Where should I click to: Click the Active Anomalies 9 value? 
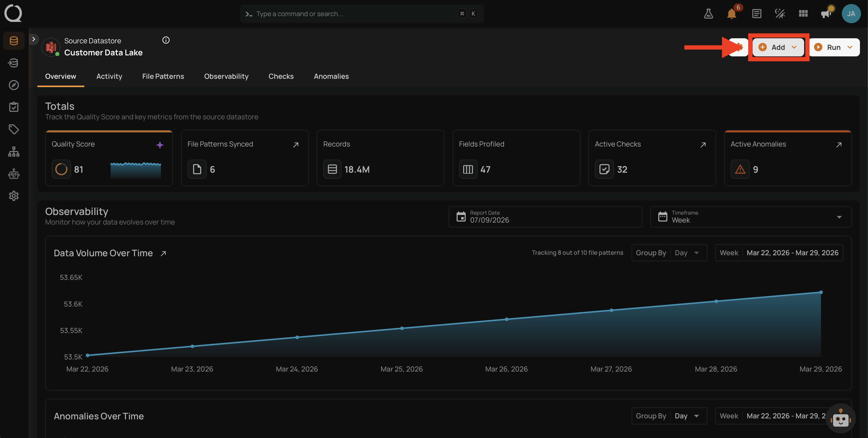tap(755, 169)
